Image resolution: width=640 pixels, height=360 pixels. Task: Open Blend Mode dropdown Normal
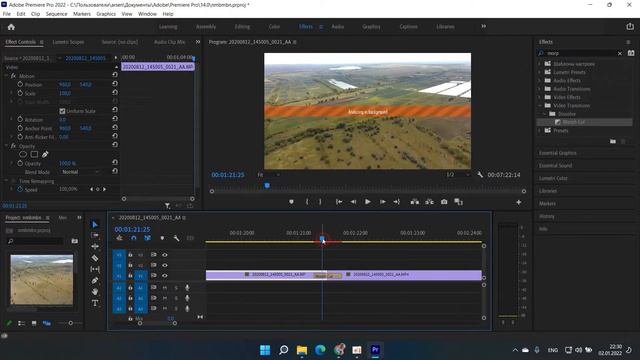(x=80, y=172)
